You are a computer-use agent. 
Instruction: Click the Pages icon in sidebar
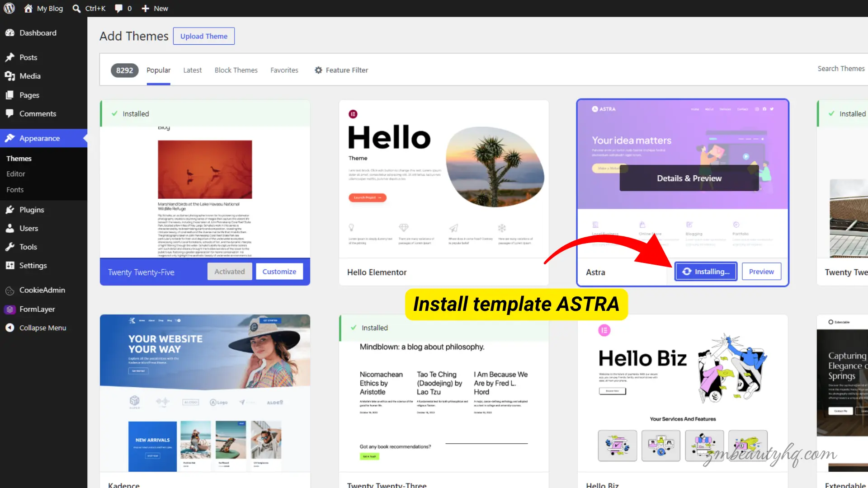point(9,95)
